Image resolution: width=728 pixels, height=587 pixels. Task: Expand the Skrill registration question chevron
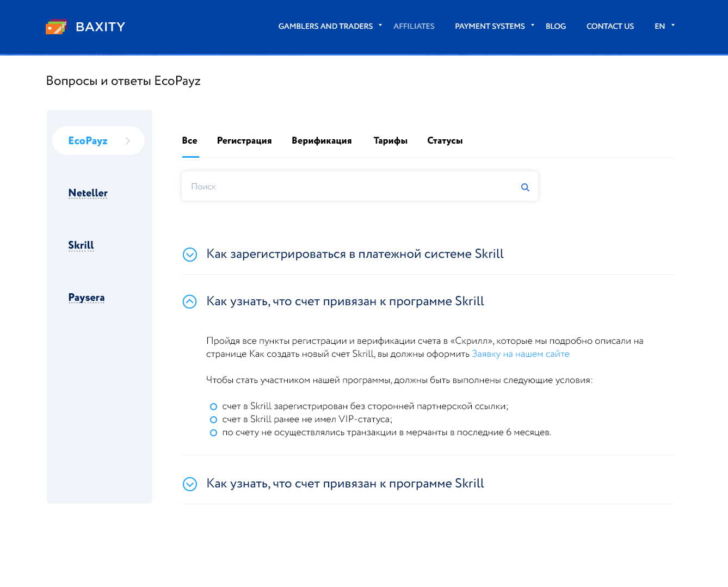pyautogui.click(x=190, y=255)
